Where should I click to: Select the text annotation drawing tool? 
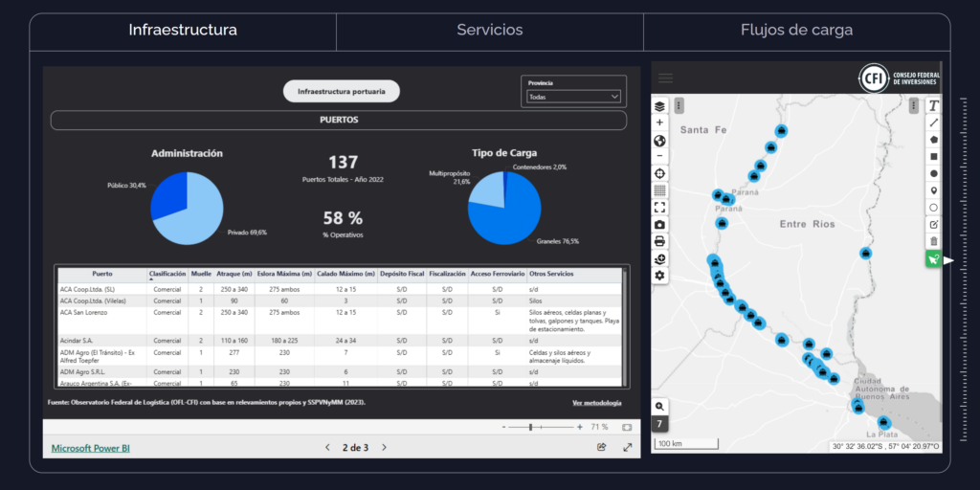pos(933,106)
